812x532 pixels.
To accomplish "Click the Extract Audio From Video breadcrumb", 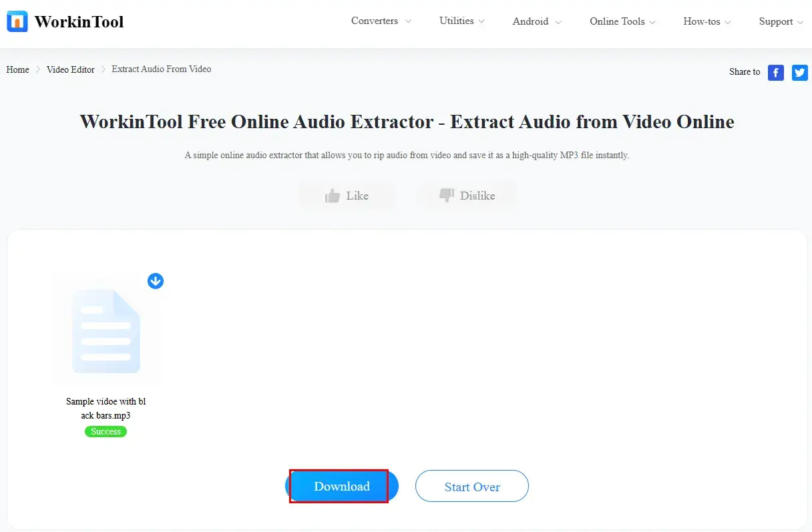I will 161,69.
